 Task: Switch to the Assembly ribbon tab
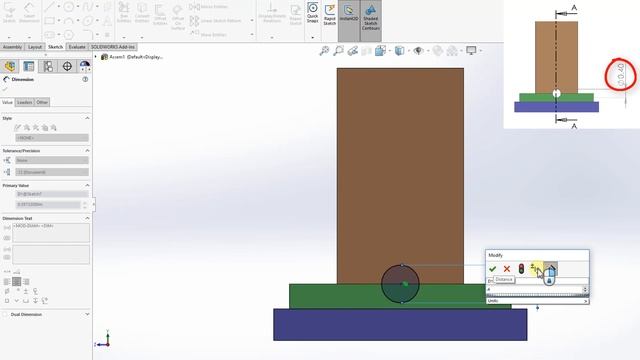(x=12, y=47)
